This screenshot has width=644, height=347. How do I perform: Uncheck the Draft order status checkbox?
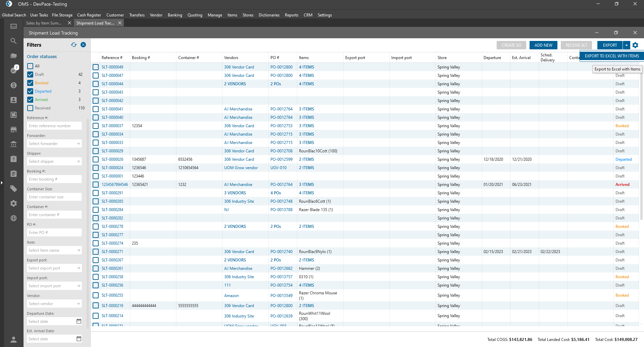30,75
